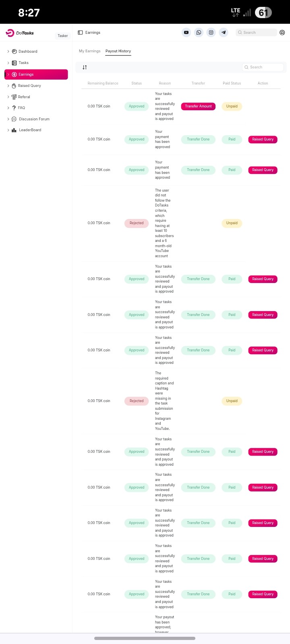Expand the Tasks sidebar chevron

tap(8, 63)
